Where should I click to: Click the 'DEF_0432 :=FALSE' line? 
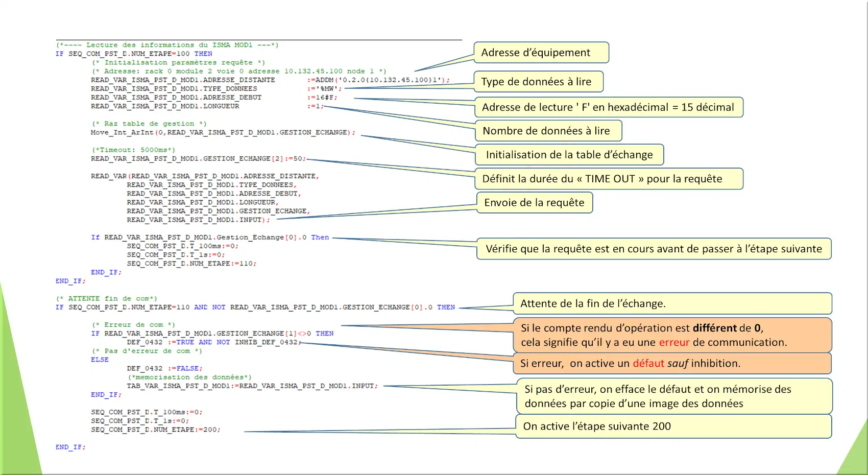164,368
